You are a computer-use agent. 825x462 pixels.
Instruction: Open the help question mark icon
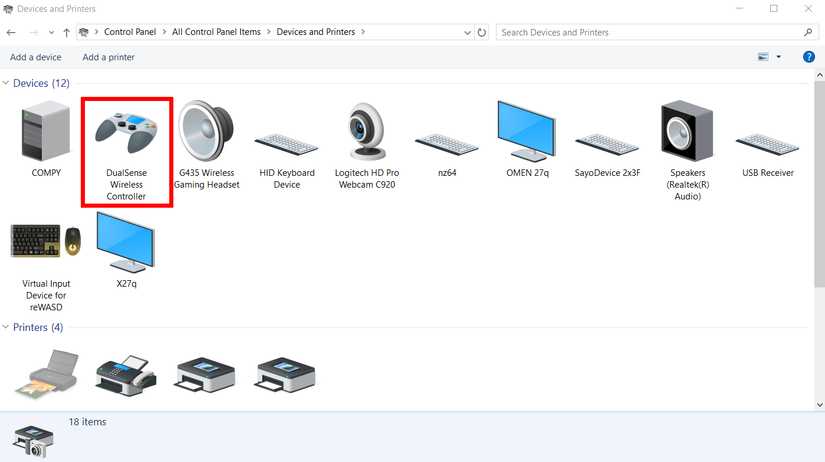pos(809,57)
